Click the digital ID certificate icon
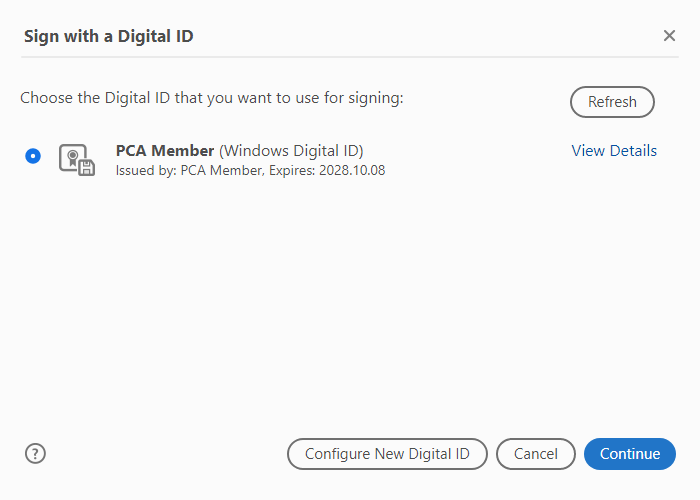Screen dimensions: 700x500 tap(75, 159)
